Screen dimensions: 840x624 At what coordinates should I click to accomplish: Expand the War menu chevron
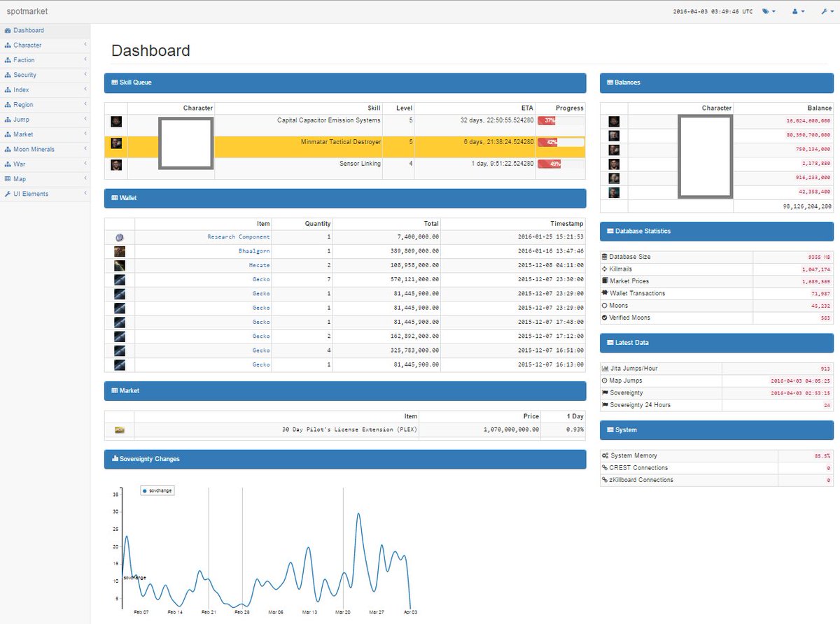(85, 164)
